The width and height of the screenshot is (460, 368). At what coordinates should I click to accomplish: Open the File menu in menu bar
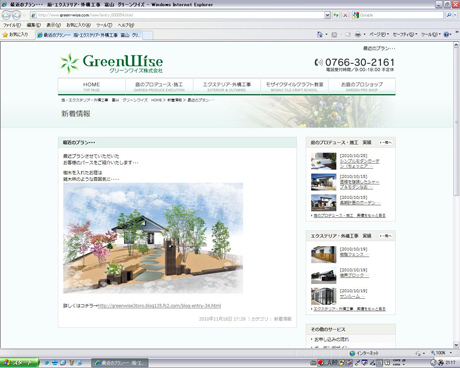pos(12,25)
